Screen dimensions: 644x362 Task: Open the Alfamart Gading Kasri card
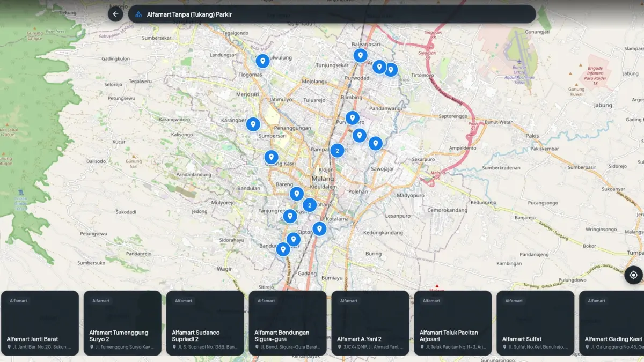tap(612, 323)
